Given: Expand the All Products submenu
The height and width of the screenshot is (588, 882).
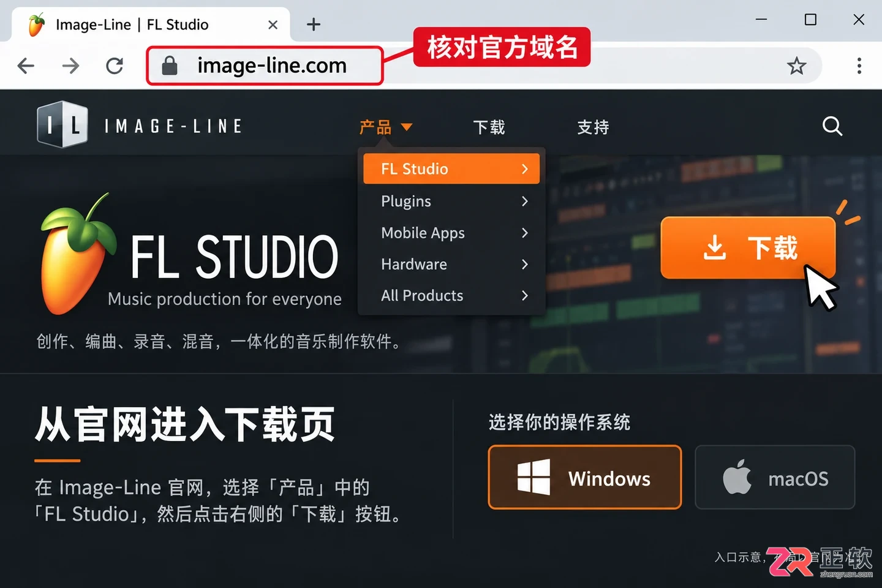Looking at the screenshot, I should click(451, 295).
